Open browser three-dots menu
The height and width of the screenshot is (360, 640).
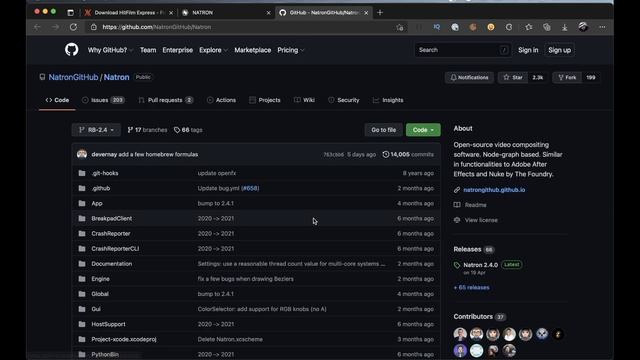coord(602,27)
